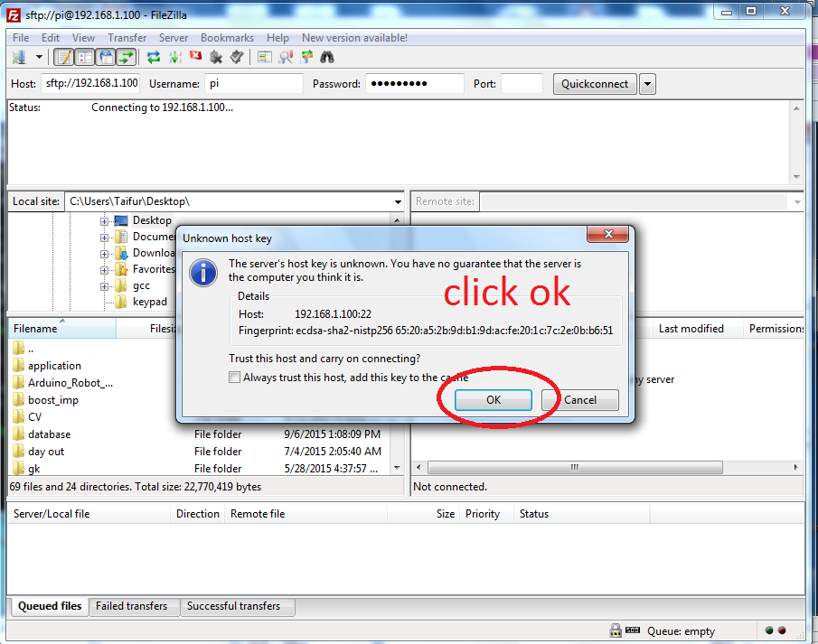Click the magnifier toolbar icon

click(x=286, y=57)
